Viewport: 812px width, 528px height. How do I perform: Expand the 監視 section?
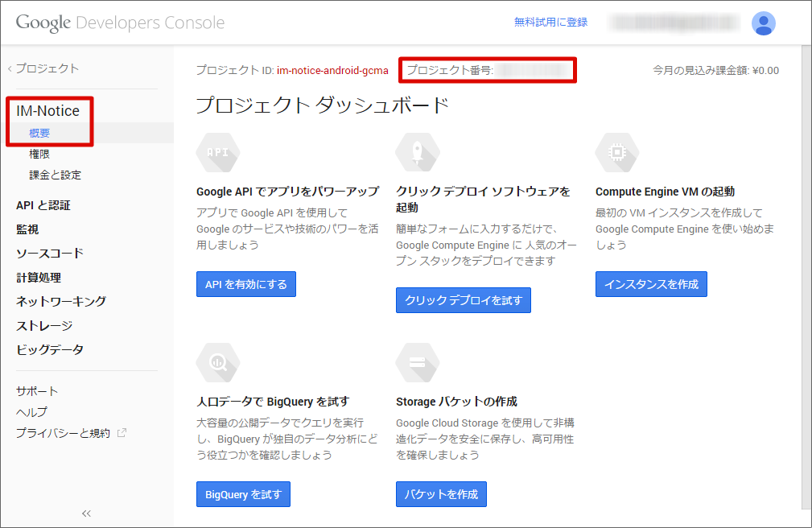pos(27,229)
